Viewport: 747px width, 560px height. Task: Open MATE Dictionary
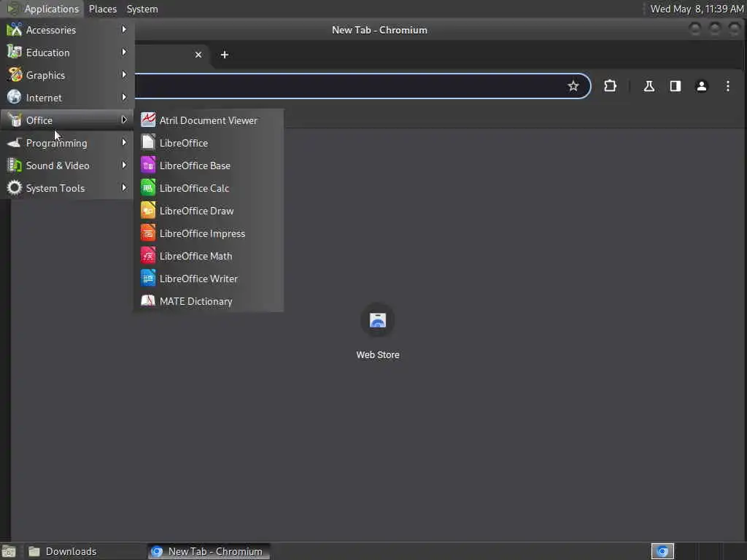[209, 301]
